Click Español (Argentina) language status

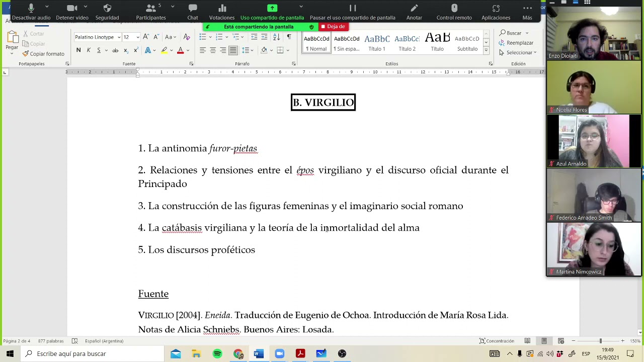(104, 341)
